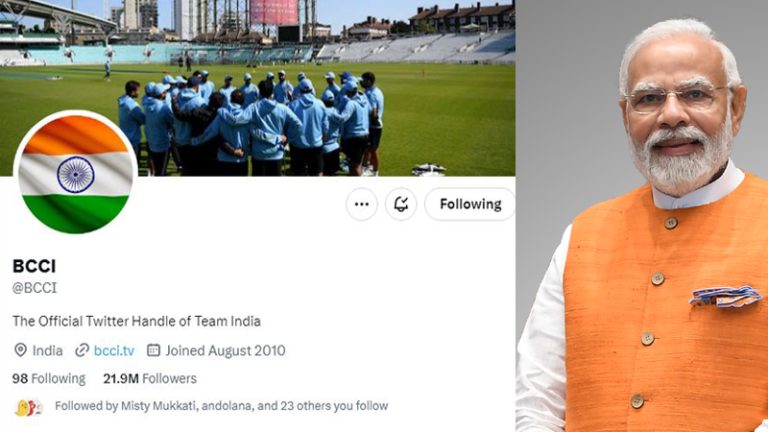The height and width of the screenshot is (432, 768).
Task: Toggle the notification bell for BCCI
Action: tap(401, 204)
